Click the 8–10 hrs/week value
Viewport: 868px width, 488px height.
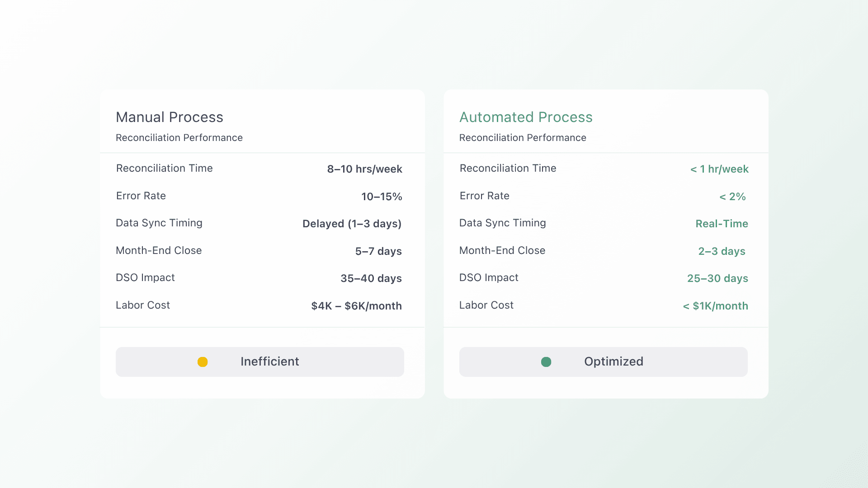pos(364,169)
